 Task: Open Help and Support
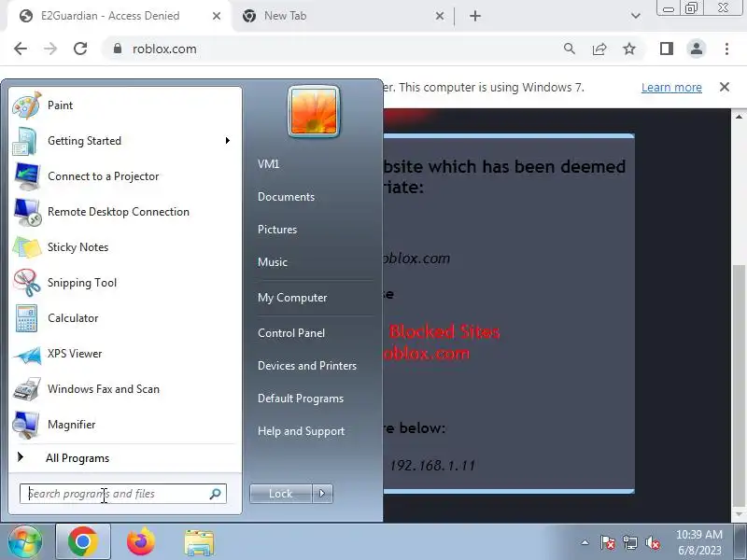pos(301,431)
